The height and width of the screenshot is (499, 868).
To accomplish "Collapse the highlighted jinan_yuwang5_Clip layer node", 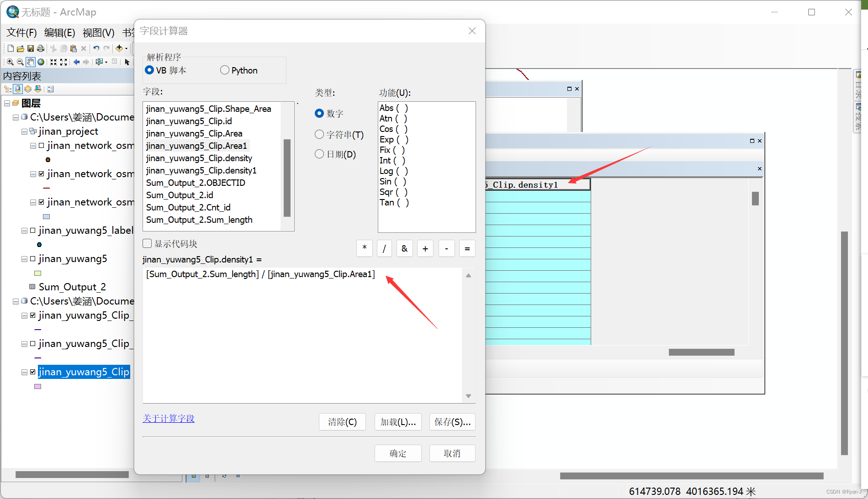I will click(x=25, y=373).
